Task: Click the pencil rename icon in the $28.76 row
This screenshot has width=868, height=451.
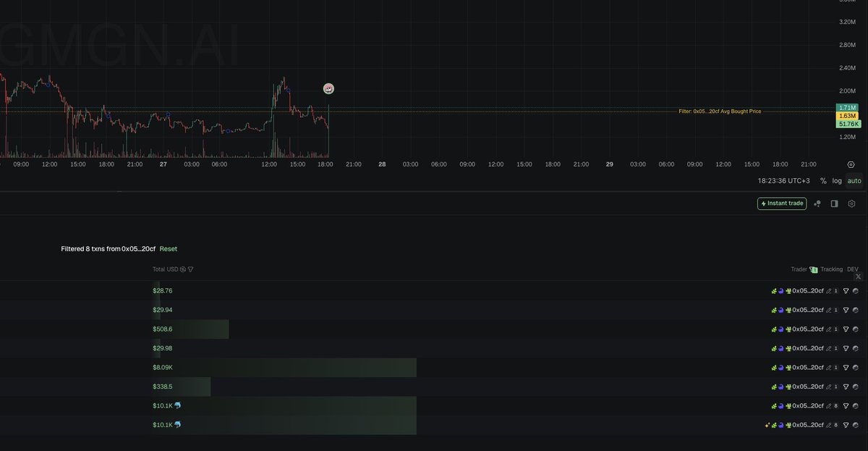Action: tap(829, 291)
